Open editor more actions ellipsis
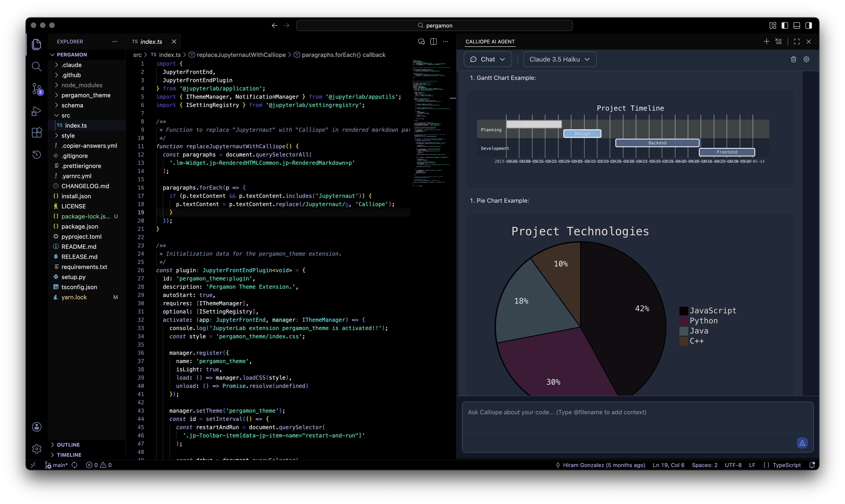Image resolution: width=845 pixels, height=504 pixels. 445,42
